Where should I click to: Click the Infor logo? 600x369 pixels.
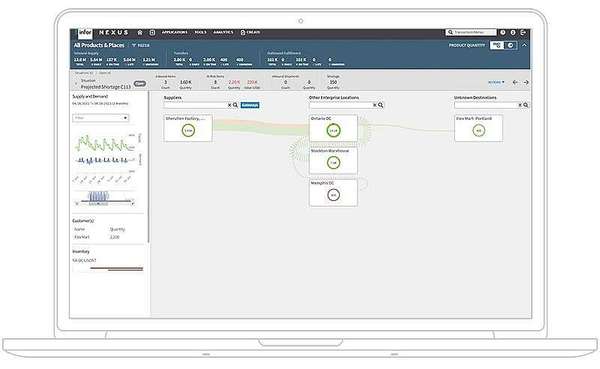[85, 33]
